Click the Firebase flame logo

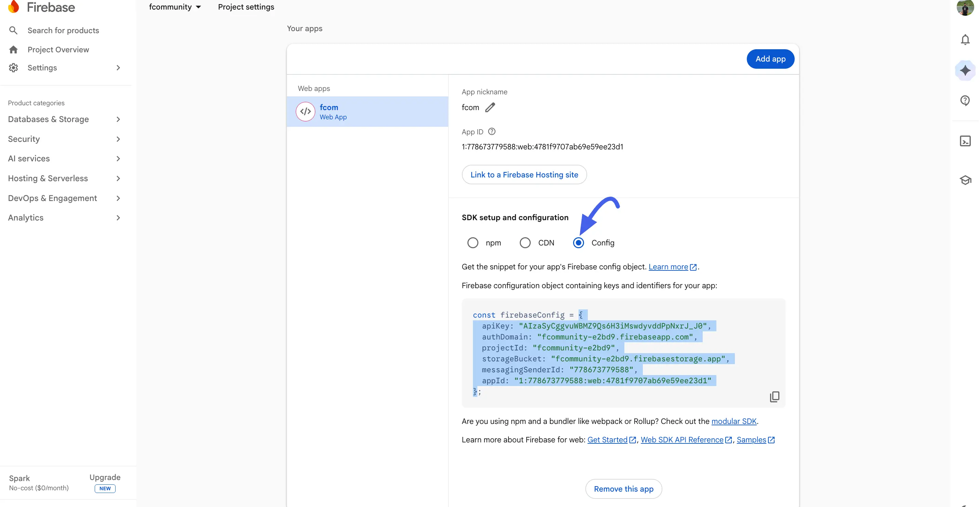[14, 6]
